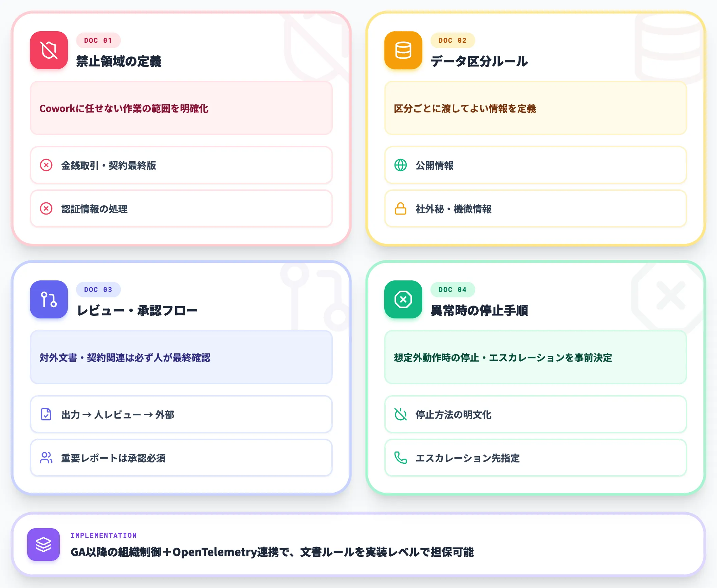Click the heading 異常時の停止手順
The height and width of the screenshot is (588, 717).
[479, 311]
